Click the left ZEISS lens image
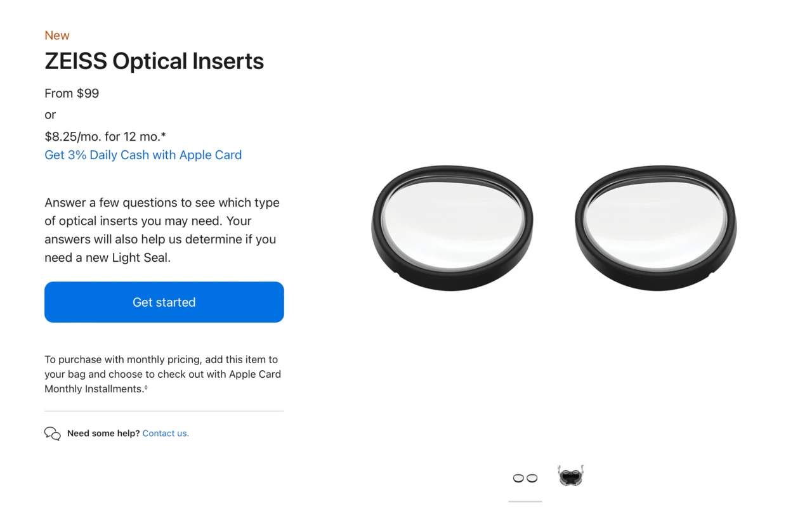This screenshot has width=812, height=528. (452, 227)
